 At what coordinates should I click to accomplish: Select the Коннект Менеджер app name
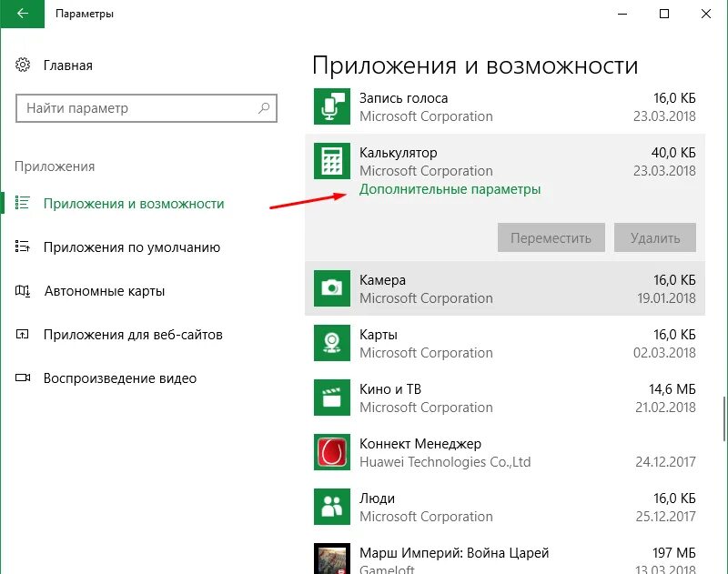pos(420,444)
